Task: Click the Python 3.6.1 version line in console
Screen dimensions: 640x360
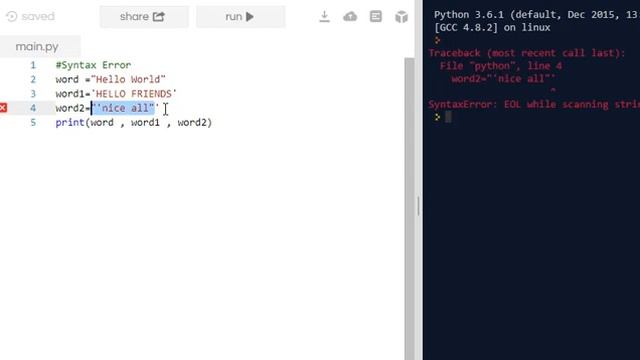Action: (x=536, y=15)
